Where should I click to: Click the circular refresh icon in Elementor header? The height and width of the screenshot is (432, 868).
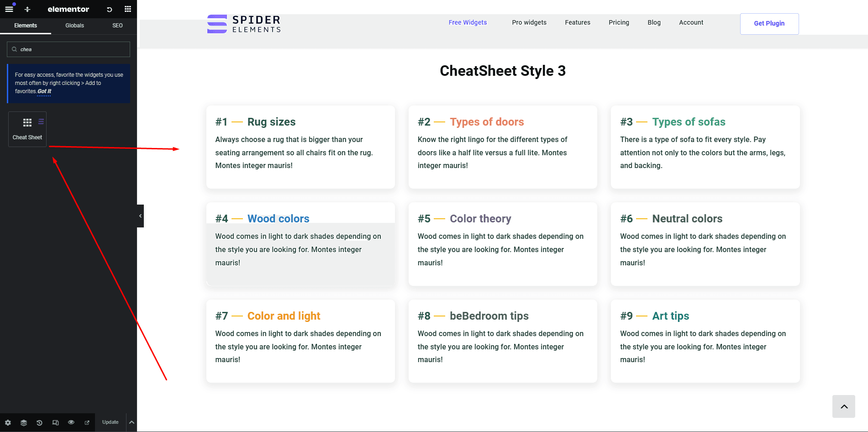110,9
